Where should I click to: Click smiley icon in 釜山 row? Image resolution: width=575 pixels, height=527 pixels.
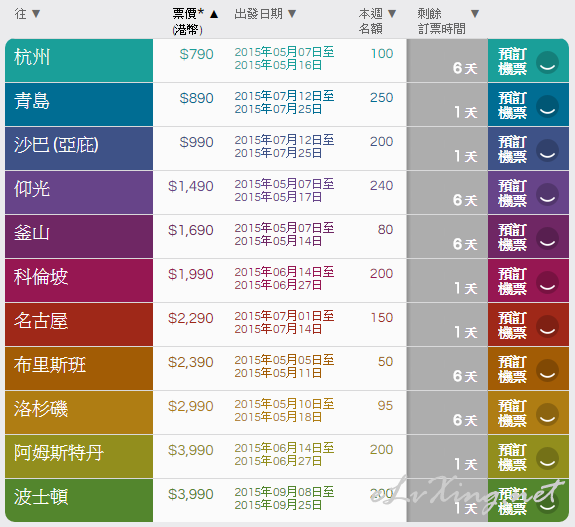pyautogui.click(x=547, y=238)
